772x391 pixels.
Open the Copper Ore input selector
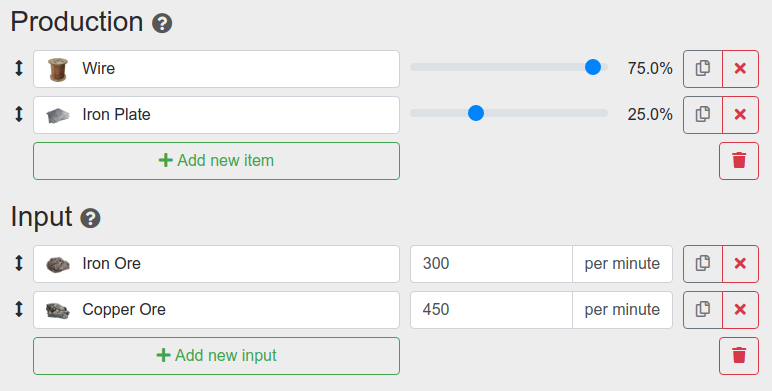tap(217, 310)
